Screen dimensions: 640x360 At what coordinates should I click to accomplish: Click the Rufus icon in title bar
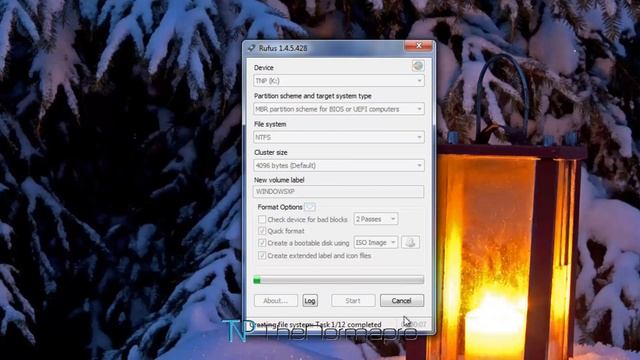coord(251,48)
